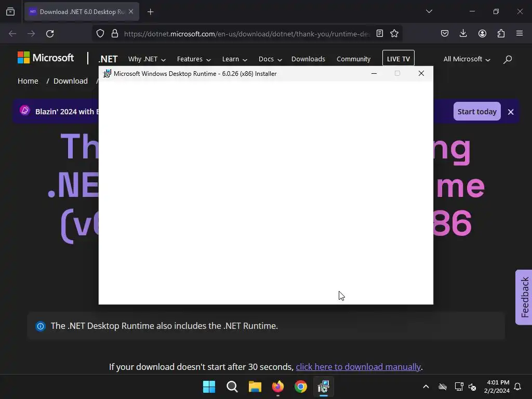Click the muted volume tray icon
Viewport: 532px width, 399px height.
tap(472, 387)
